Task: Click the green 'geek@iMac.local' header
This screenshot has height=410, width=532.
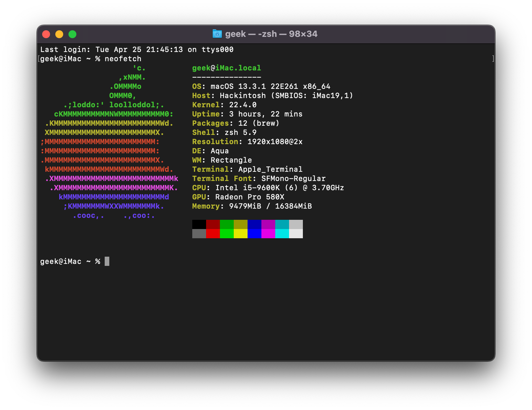Action: point(226,68)
